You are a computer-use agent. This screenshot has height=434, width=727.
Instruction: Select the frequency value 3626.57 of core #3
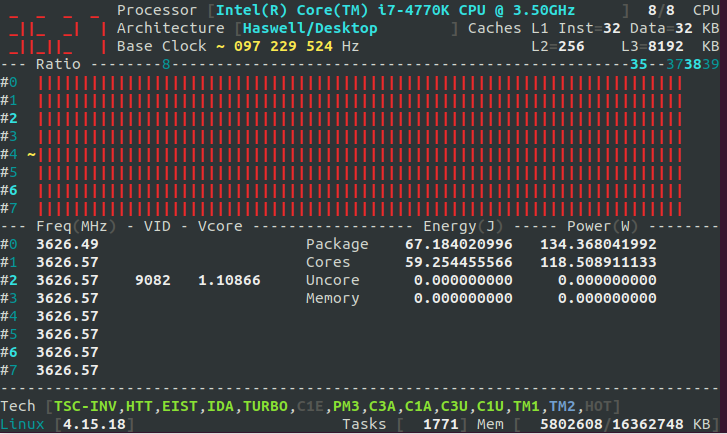[x=67, y=298]
